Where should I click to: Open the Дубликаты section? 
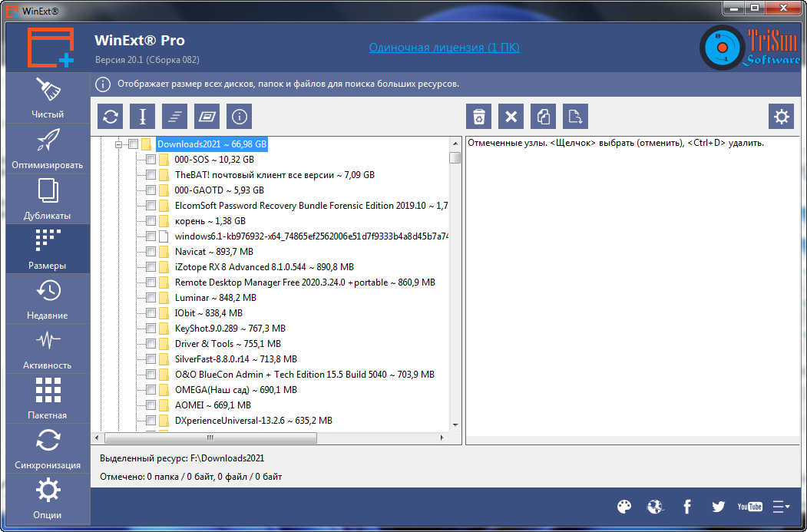[x=48, y=199]
